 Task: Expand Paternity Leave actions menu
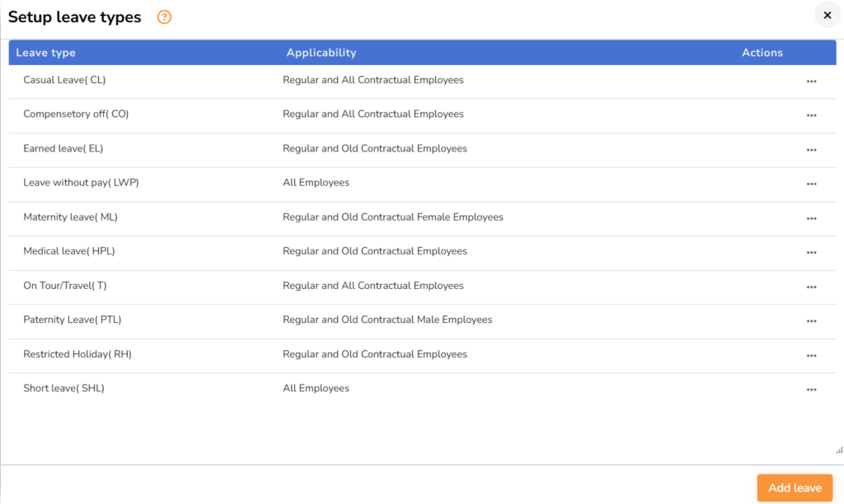coord(811,321)
